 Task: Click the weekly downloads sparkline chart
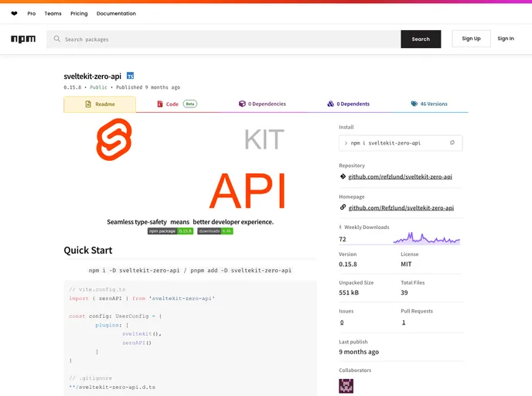[427, 238]
